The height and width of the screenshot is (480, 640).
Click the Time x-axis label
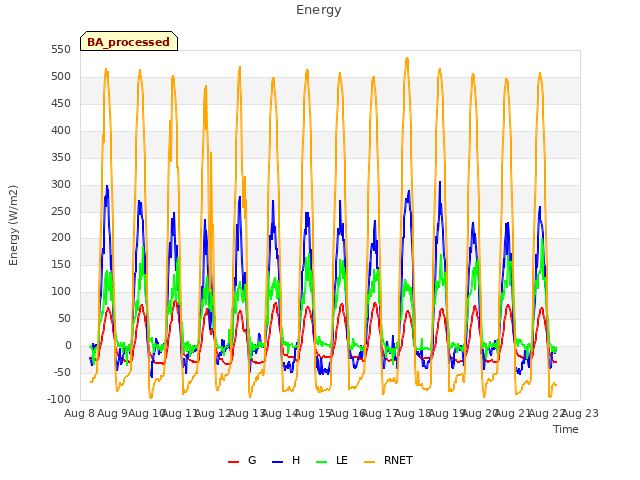point(566,429)
